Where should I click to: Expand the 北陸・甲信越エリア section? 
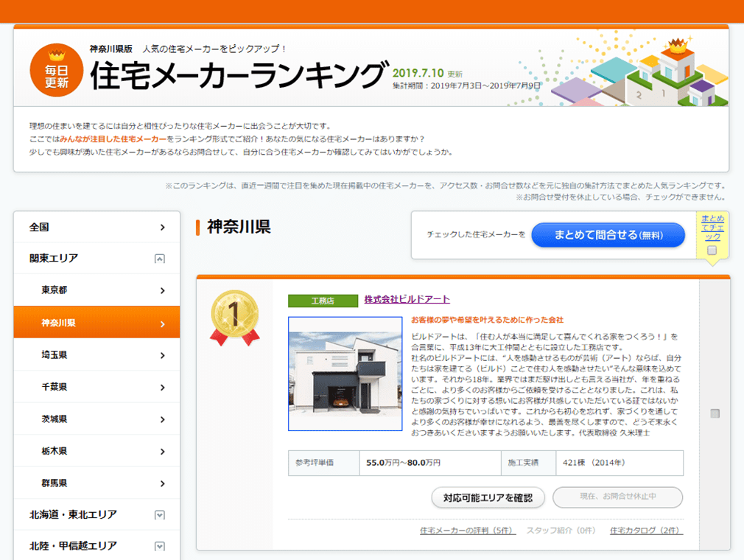coord(160,547)
